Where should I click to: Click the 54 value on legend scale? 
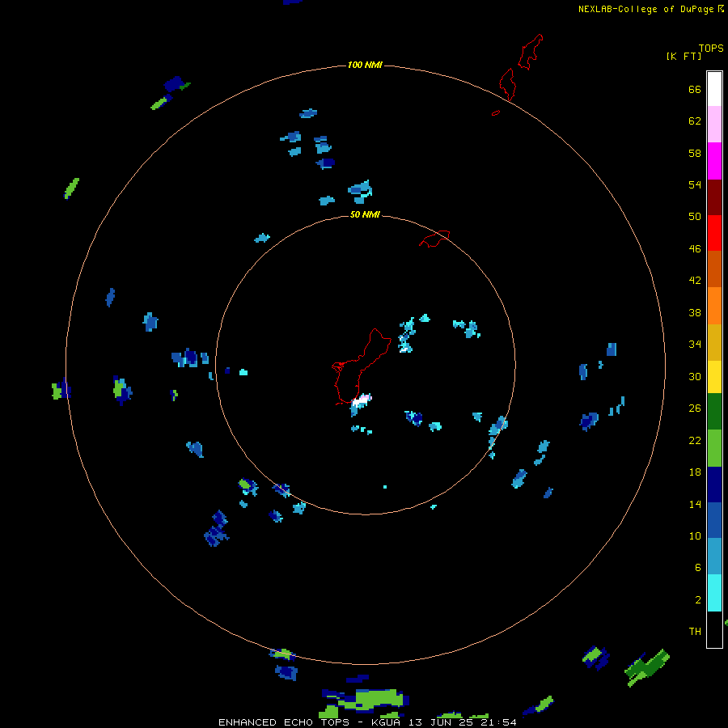695,184
